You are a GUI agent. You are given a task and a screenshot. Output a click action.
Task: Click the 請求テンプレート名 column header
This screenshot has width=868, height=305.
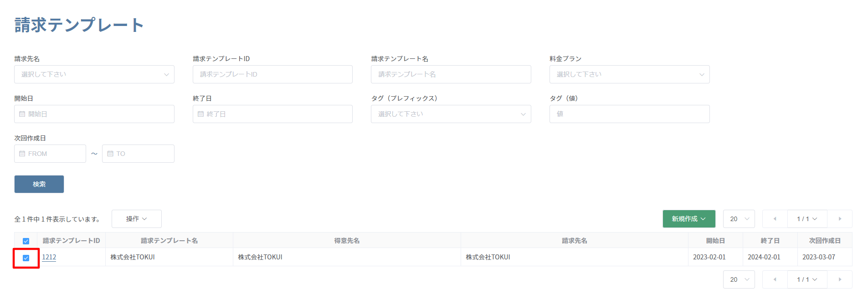(169, 241)
